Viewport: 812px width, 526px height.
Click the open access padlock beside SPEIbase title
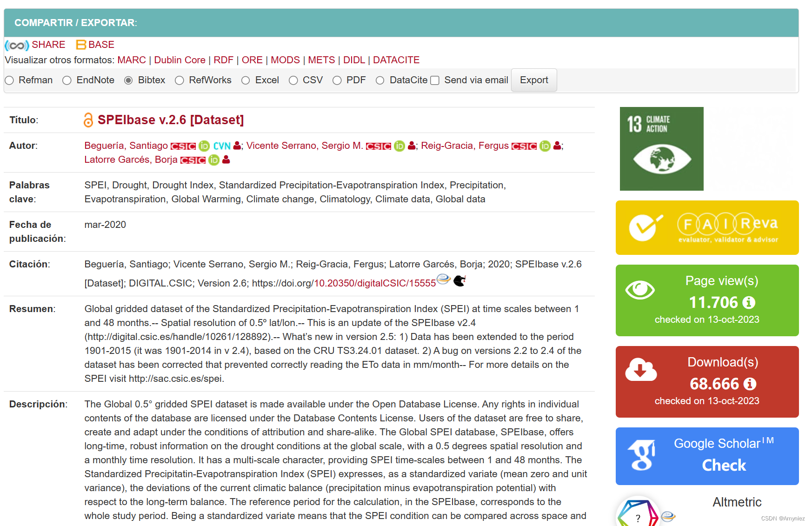(x=88, y=120)
